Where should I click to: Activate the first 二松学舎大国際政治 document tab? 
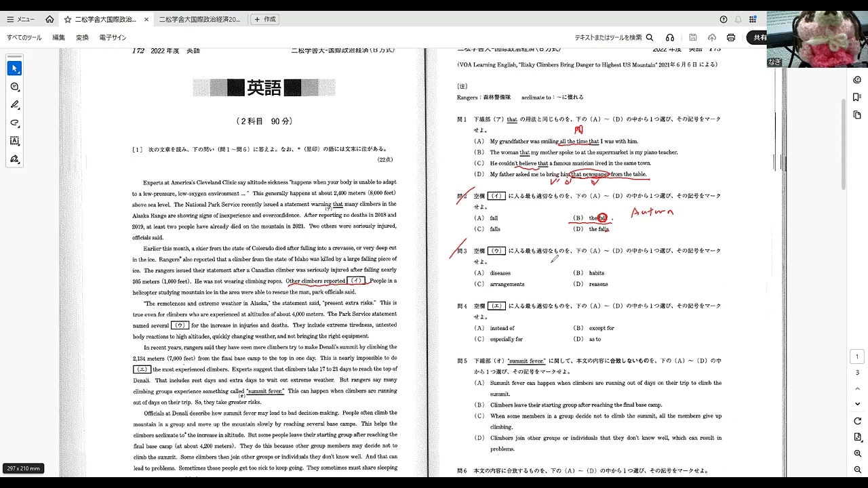pos(105,20)
